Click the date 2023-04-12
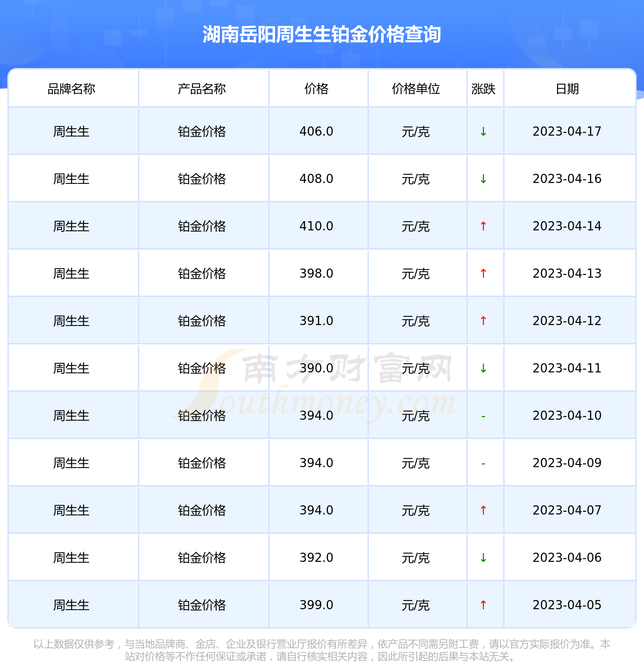Viewport: 644px width, 669px height. tap(567, 321)
